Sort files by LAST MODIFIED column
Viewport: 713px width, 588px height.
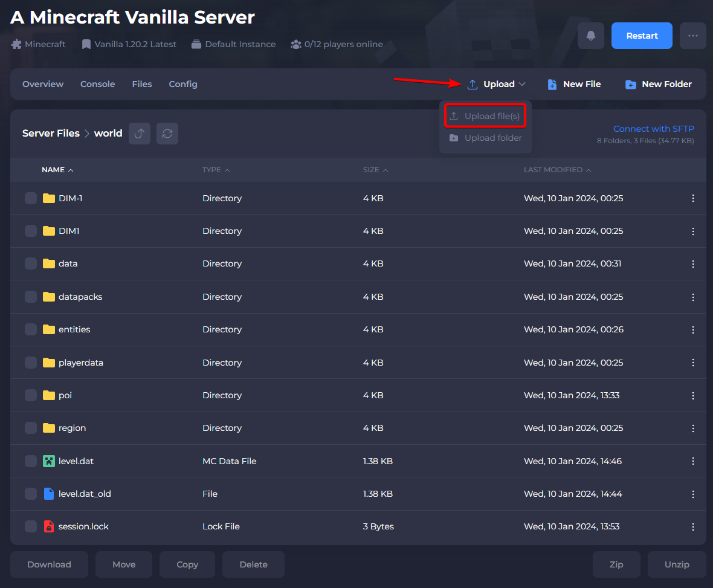[558, 170]
